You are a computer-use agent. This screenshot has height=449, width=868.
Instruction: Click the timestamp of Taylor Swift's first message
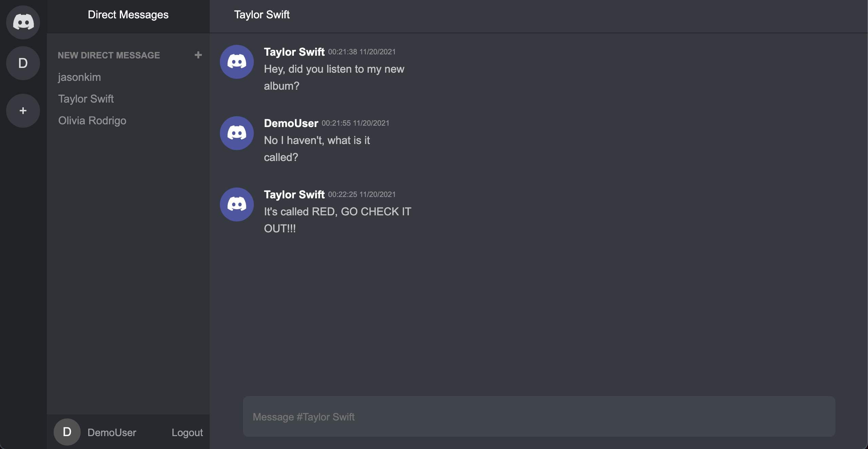point(361,52)
